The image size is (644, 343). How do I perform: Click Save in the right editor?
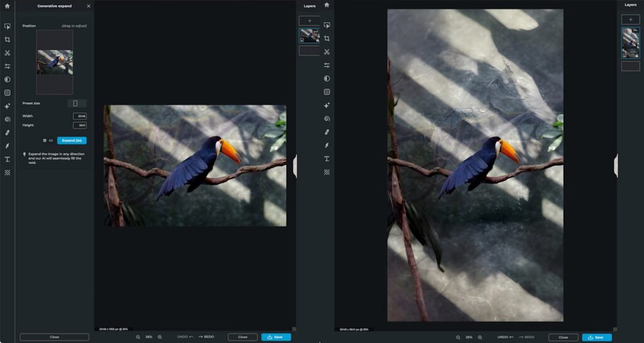tap(596, 337)
